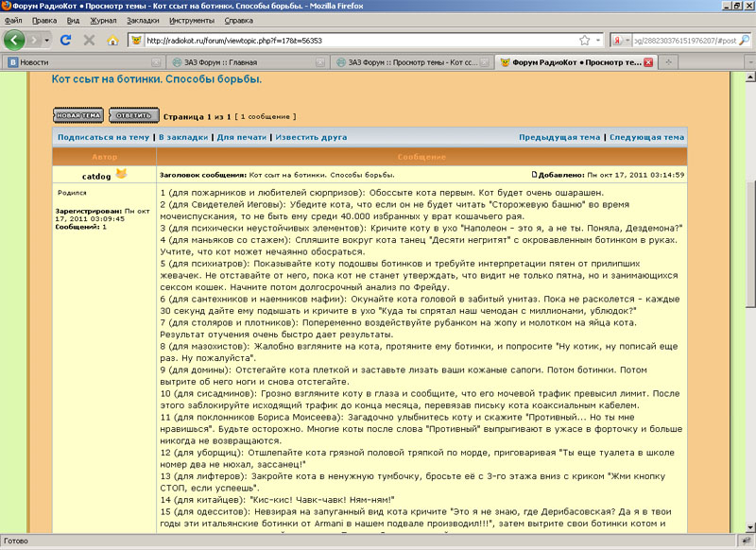Viewport: 756px width, 550px height.
Task: Go to the Home page
Action: click(x=112, y=41)
